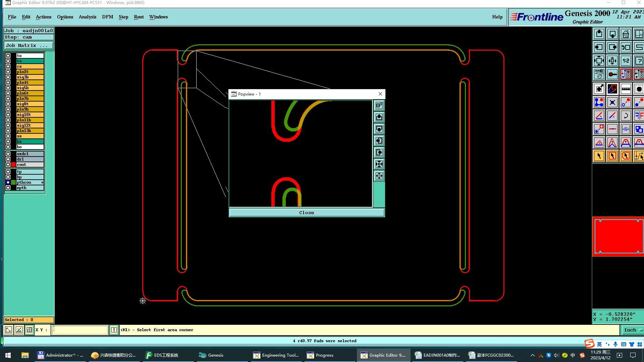Open the Analysis menu
644x362 pixels.
87,17
